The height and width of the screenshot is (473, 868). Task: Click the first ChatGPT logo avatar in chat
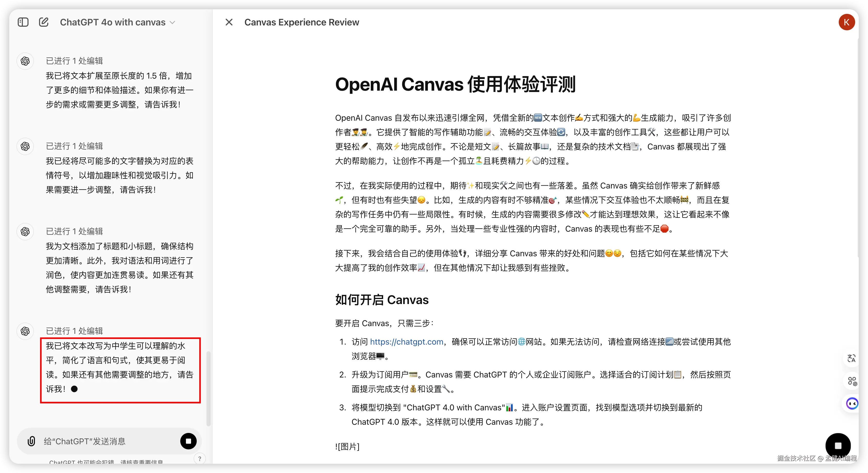click(25, 61)
